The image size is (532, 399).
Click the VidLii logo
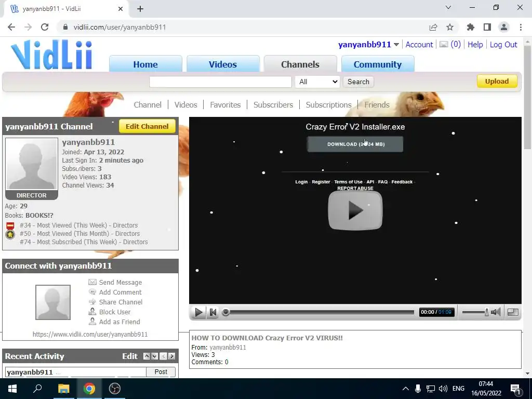(51, 54)
